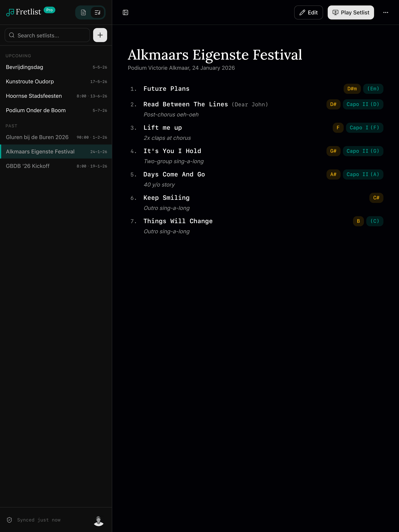399x532 pixels.
Task: Open the three-dots more options menu
Action: click(385, 12)
